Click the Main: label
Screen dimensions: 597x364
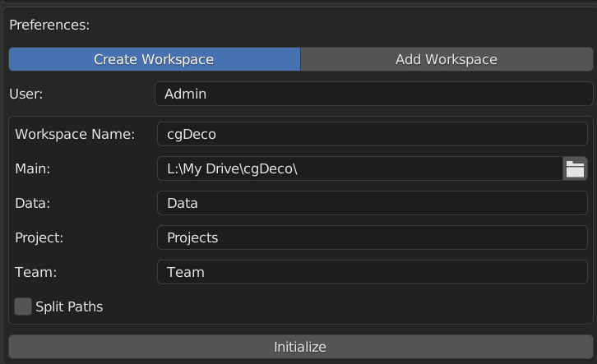[32, 168]
